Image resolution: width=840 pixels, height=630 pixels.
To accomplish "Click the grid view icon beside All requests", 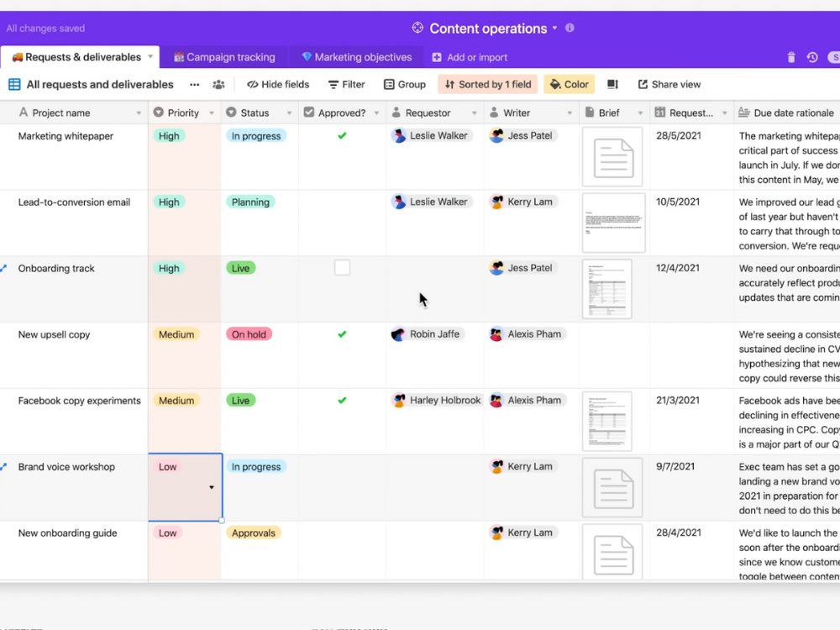I will 14,84.
